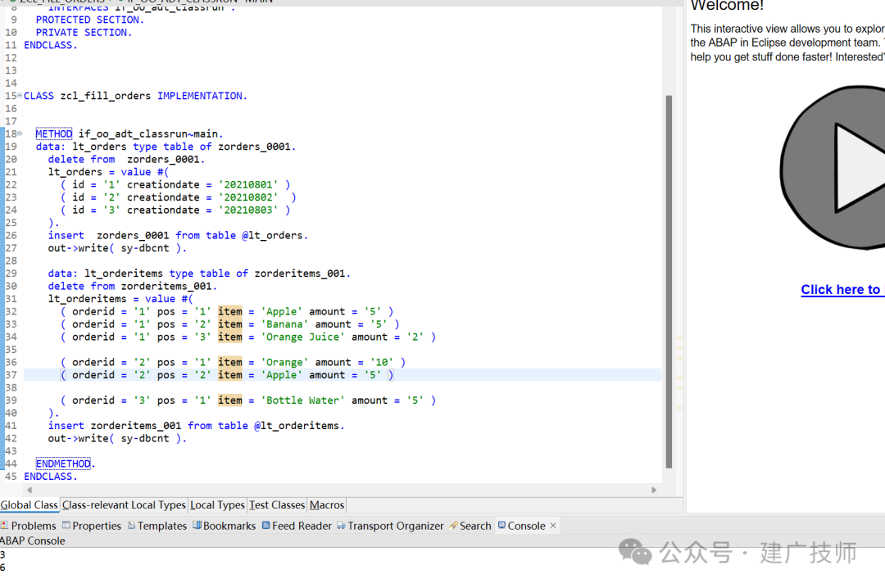
Task: Collapse the METHOD fold marker on line 18
Action: click(20, 133)
